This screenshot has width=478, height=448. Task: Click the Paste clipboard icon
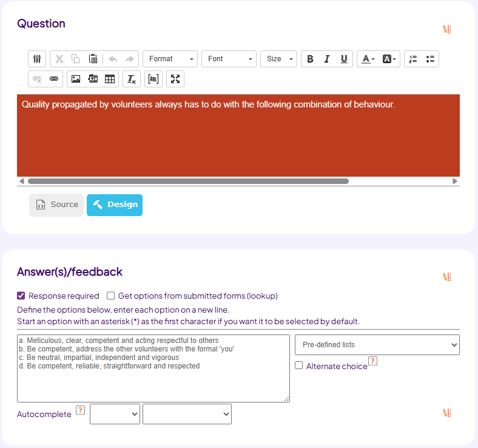tap(93, 59)
